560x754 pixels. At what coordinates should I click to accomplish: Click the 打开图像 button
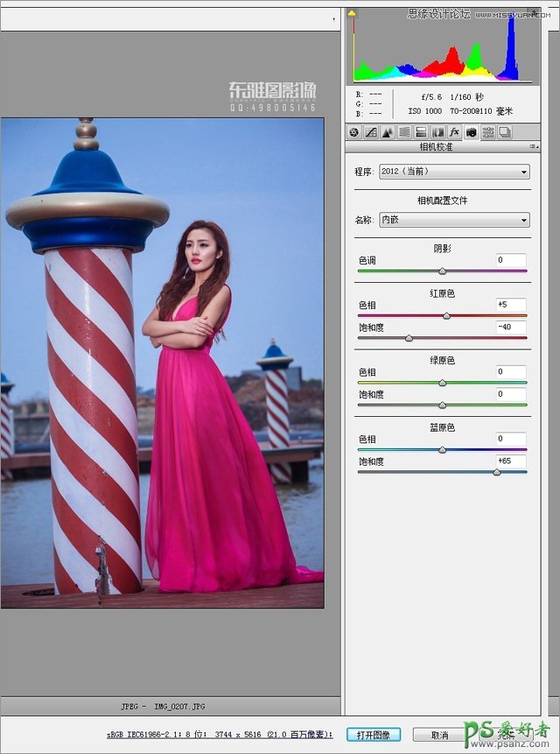click(x=374, y=735)
